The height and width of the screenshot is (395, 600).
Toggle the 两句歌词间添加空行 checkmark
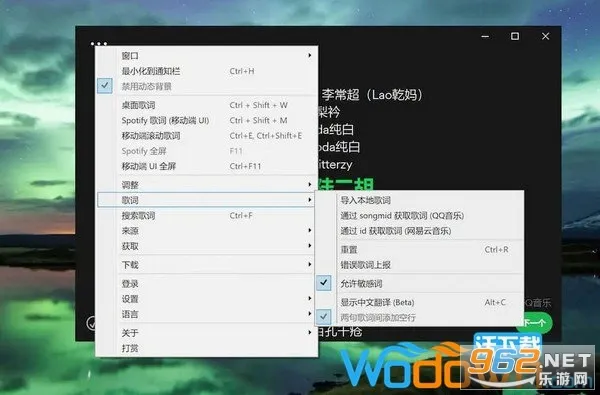[x=324, y=317]
